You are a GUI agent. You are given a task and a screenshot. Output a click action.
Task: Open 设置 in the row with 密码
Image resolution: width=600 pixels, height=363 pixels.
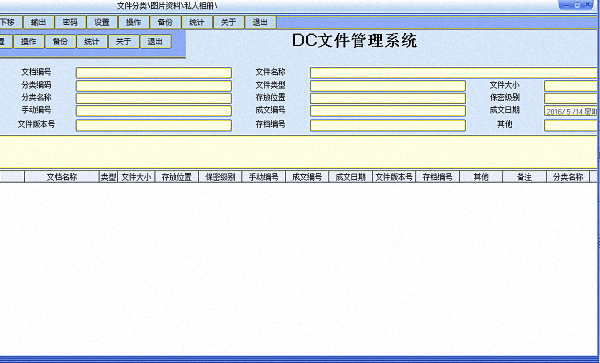click(x=102, y=22)
